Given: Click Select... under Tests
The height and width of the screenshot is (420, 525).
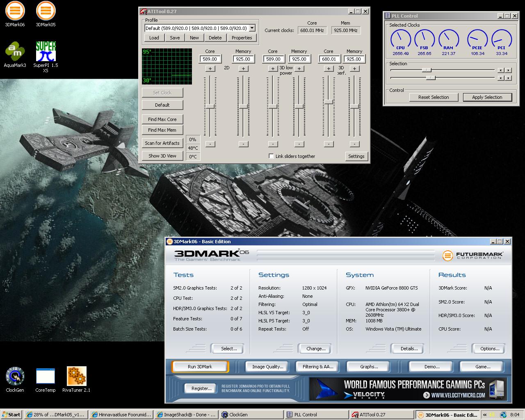Looking at the screenshot, I should pyautogui.click(x=228, y=349).
